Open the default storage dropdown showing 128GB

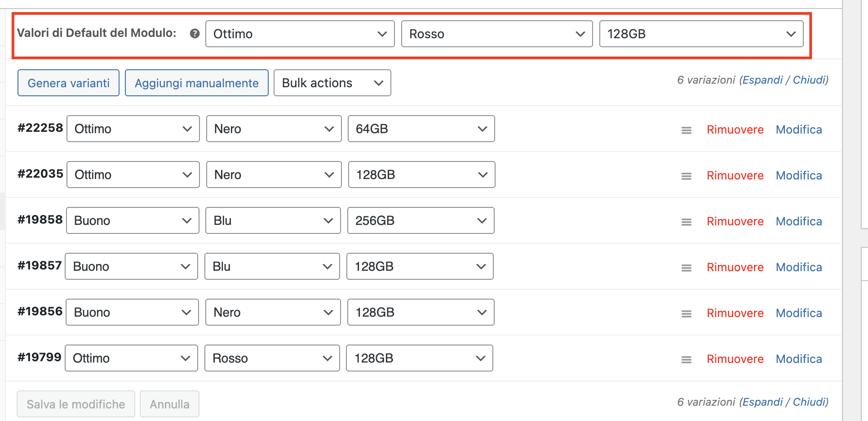tap(701, 34)
